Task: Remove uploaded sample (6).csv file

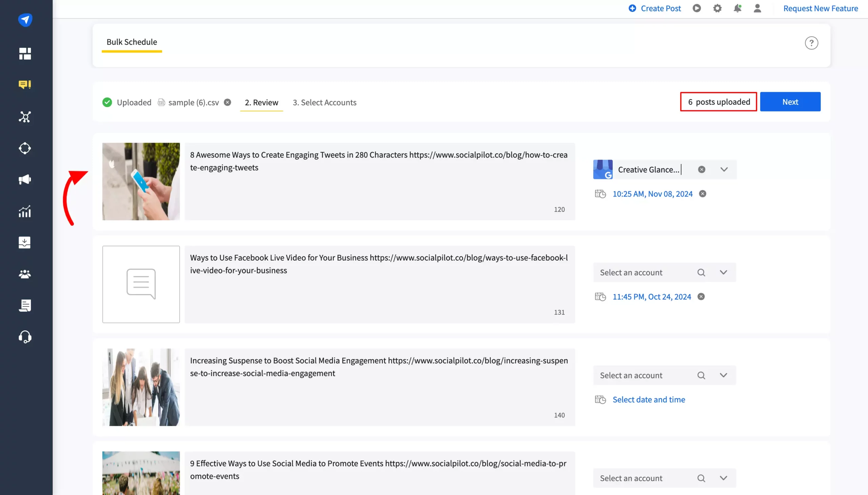Action: click(228, 102)
